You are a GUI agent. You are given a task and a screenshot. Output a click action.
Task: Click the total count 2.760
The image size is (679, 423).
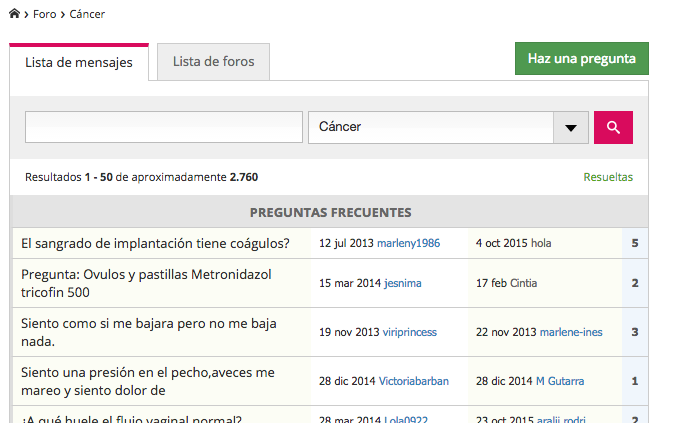(x=244, y=177)
